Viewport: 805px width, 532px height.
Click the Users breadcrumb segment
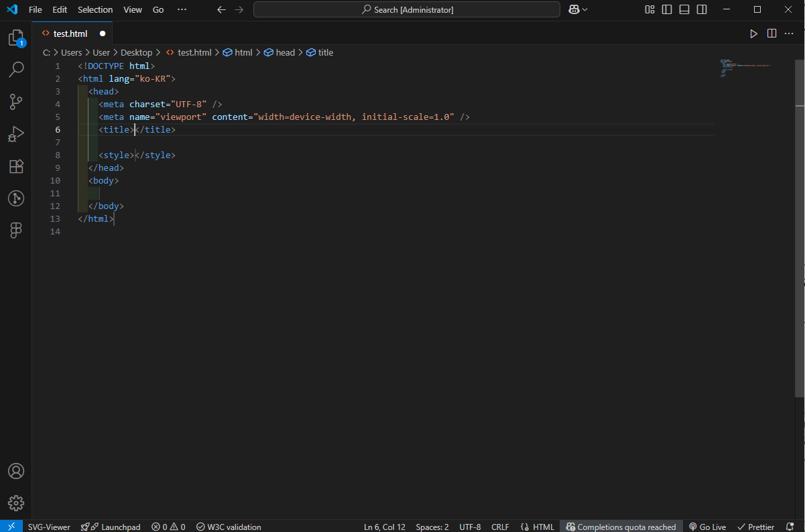pos(72,52)
